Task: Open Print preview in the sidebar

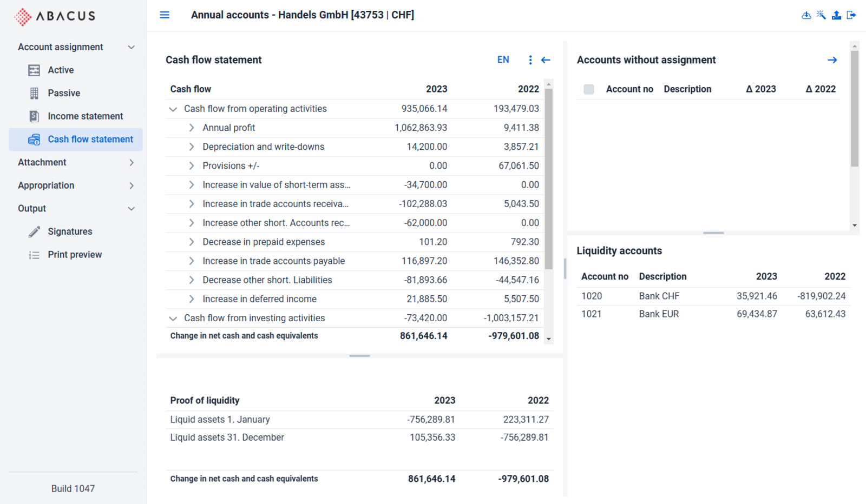Action: (x=76, y=255)
